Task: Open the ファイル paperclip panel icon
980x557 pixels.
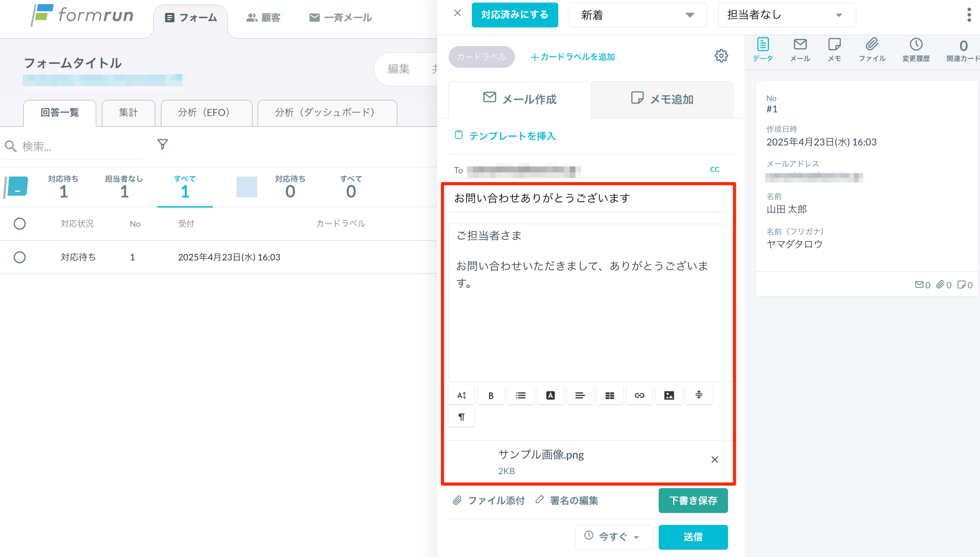Action: point(872,50)
